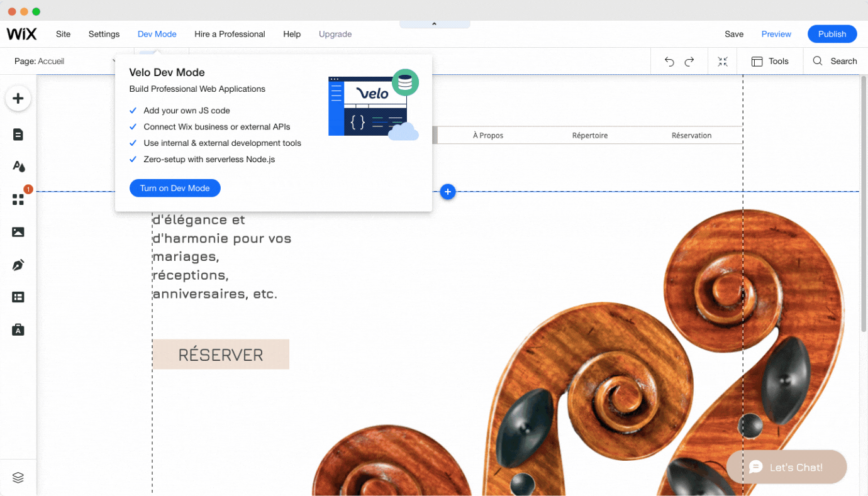Click Turn on Dev Mode button
The height and width of the screenshot is (496, 868).
175,188
